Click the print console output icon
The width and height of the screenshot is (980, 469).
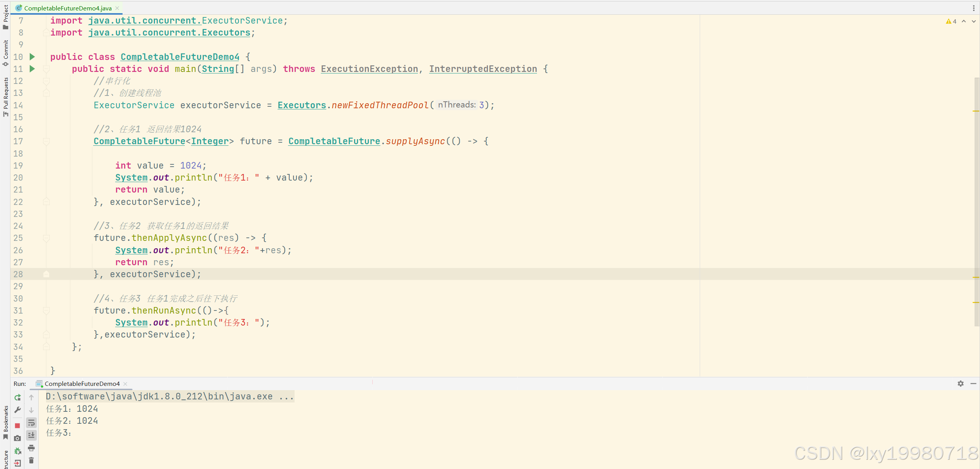coord(31,448)
